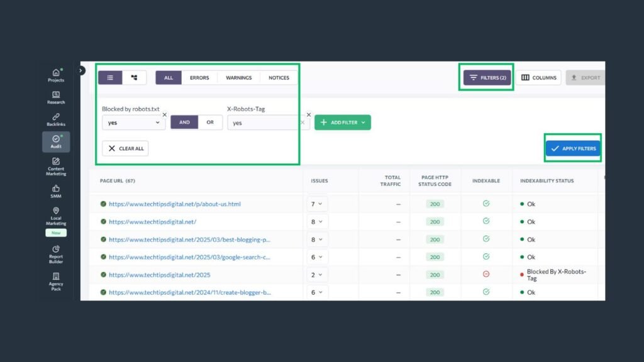Screen dimensions: 644x362
Task: Open the Research section
Action: tap(56, 97)
